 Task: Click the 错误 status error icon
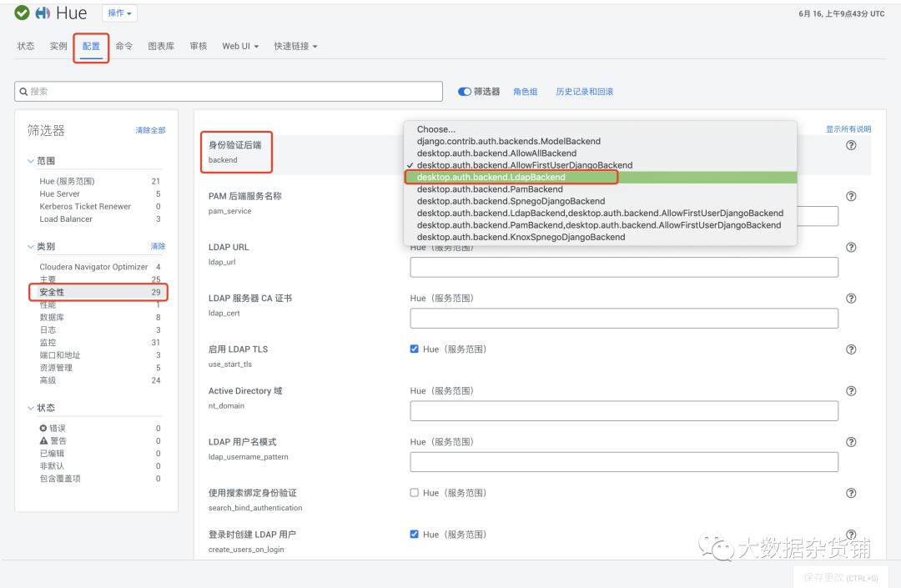pyautogui.click(x=43, y=429)
